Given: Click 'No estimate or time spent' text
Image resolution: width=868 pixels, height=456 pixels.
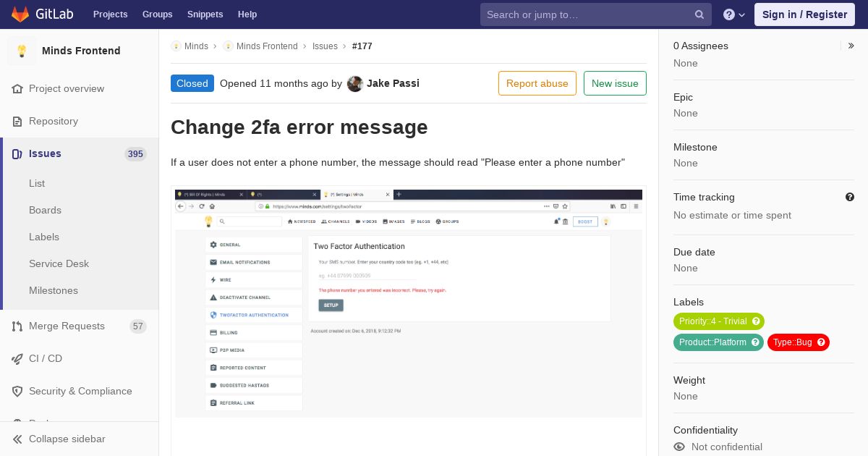Looking at the screenshot, I should click(732, 215).
